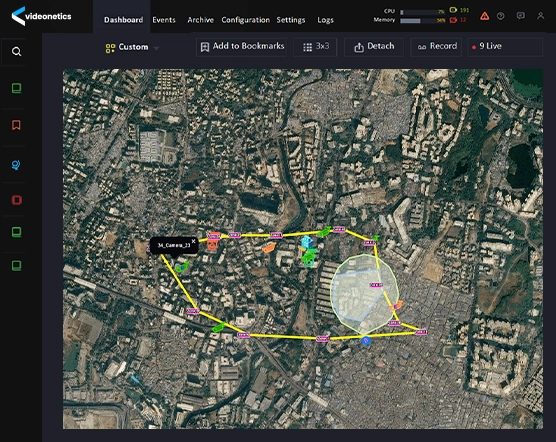Viewport: 556px width, 442px height.
Task: Open the Logs tab
Action: (325, 20)
